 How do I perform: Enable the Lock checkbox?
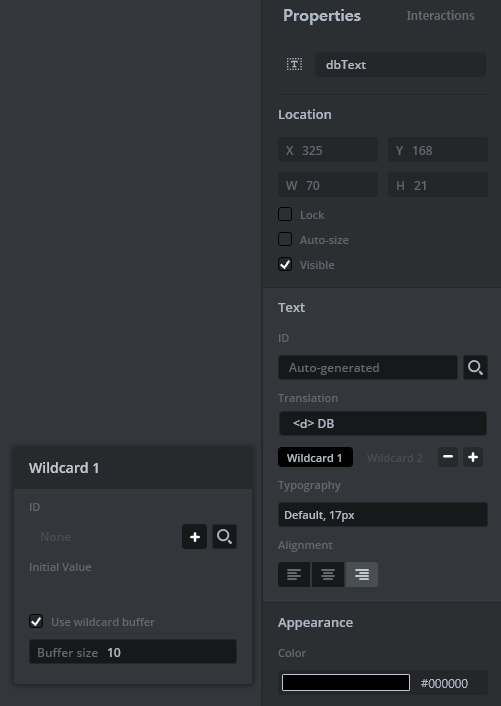[x=285, y=214]
